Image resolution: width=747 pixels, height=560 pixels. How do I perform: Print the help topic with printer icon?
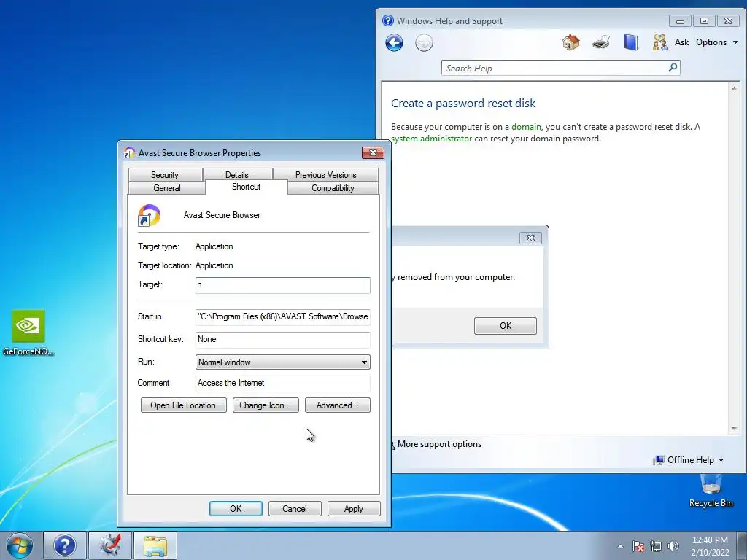[601, 42]
